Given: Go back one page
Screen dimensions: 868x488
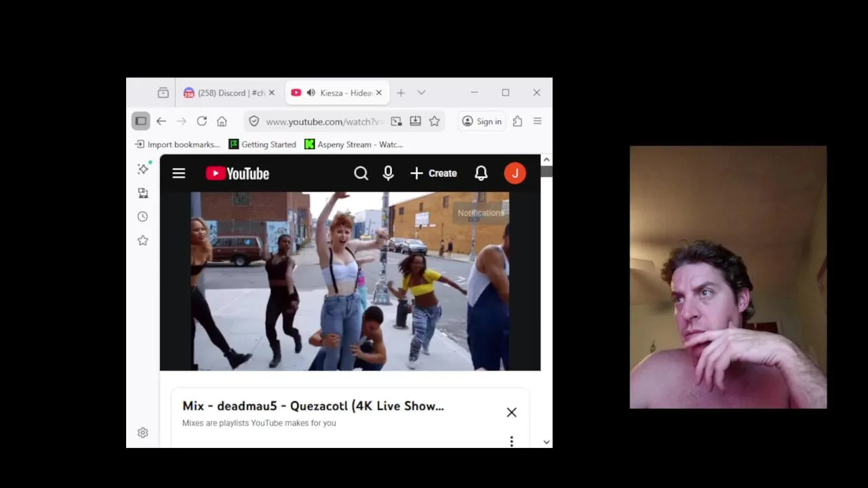Looking at the screenshot, I should coord(161,121).
